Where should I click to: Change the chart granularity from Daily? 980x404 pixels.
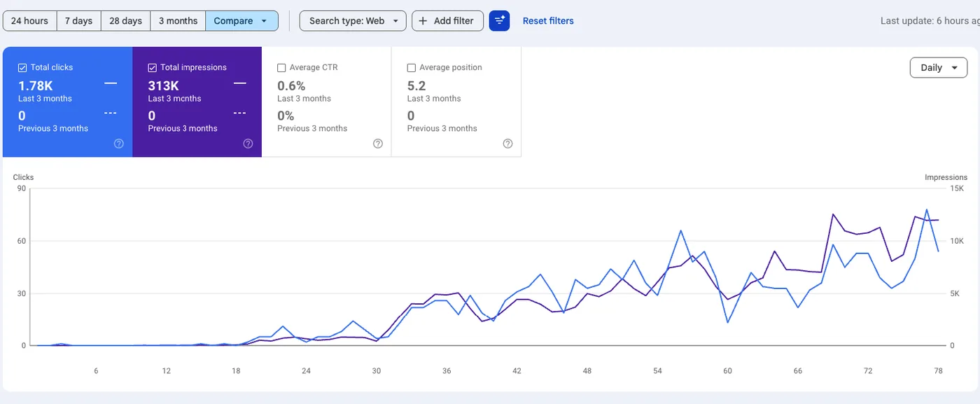coord(938,67)
